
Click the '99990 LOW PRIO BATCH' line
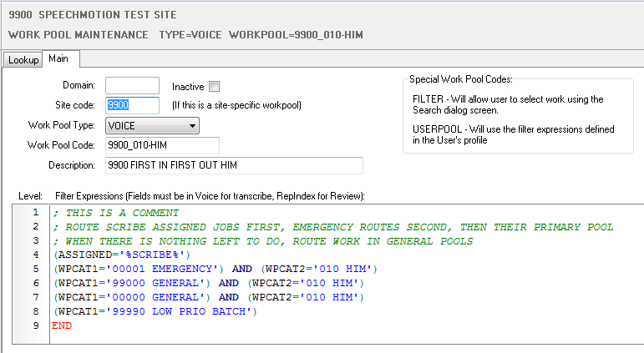(x=155, y=311)
